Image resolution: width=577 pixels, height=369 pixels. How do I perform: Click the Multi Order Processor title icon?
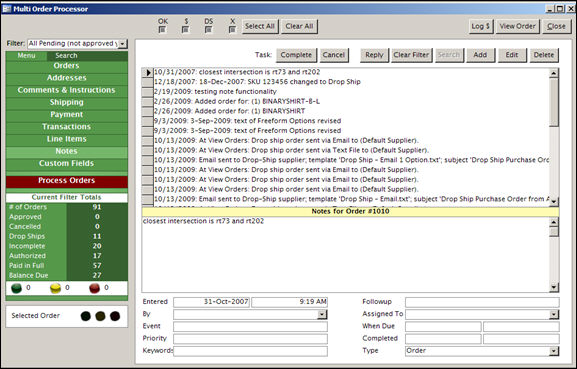(6, 8)
